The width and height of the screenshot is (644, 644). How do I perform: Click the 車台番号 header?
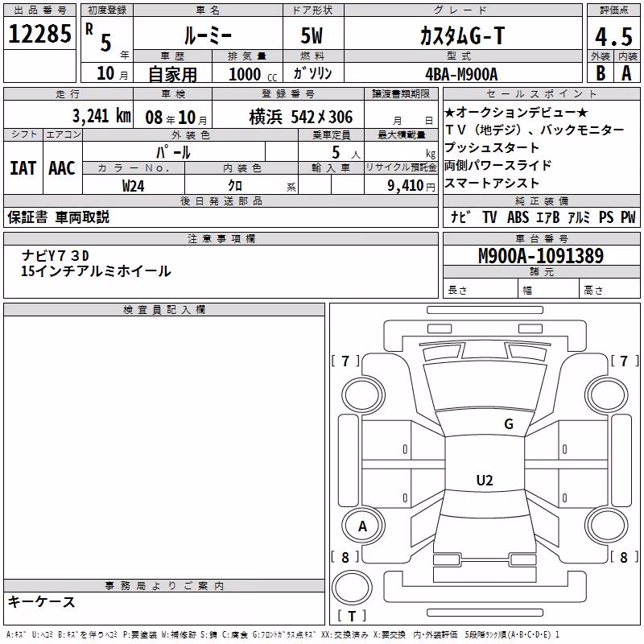[541, 238]
